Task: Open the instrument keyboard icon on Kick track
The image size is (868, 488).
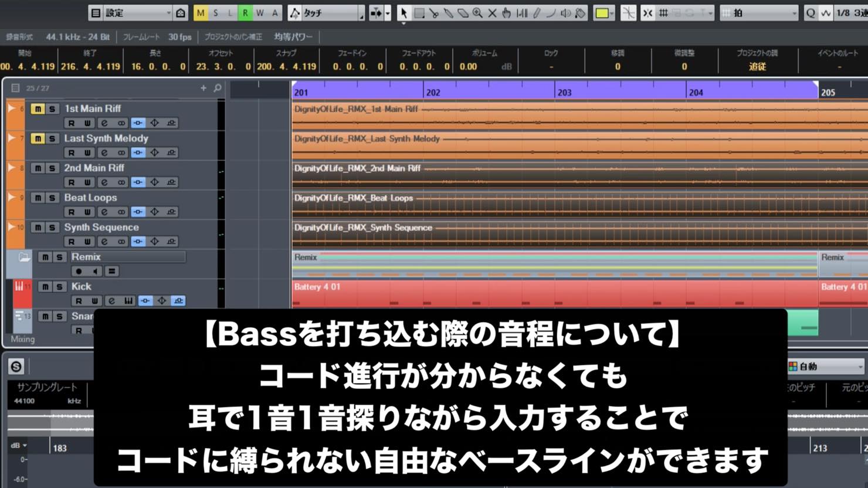Action: (x=128, y=301)
